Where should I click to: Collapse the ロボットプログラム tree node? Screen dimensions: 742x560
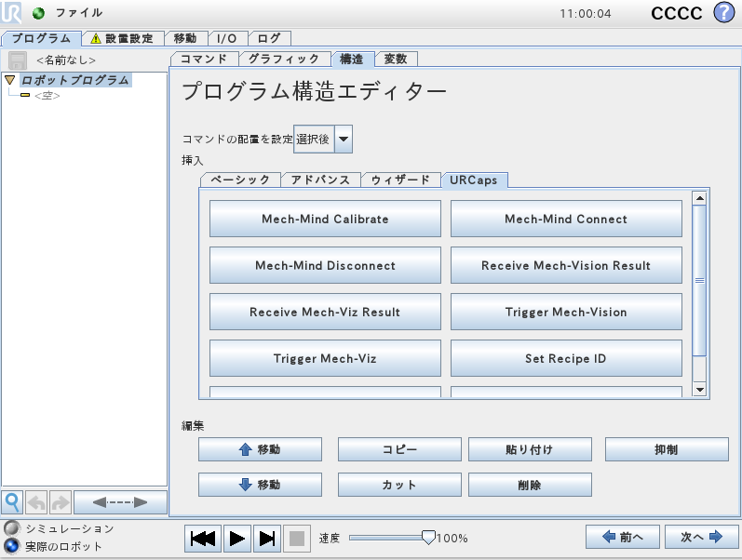pos(10,80)
